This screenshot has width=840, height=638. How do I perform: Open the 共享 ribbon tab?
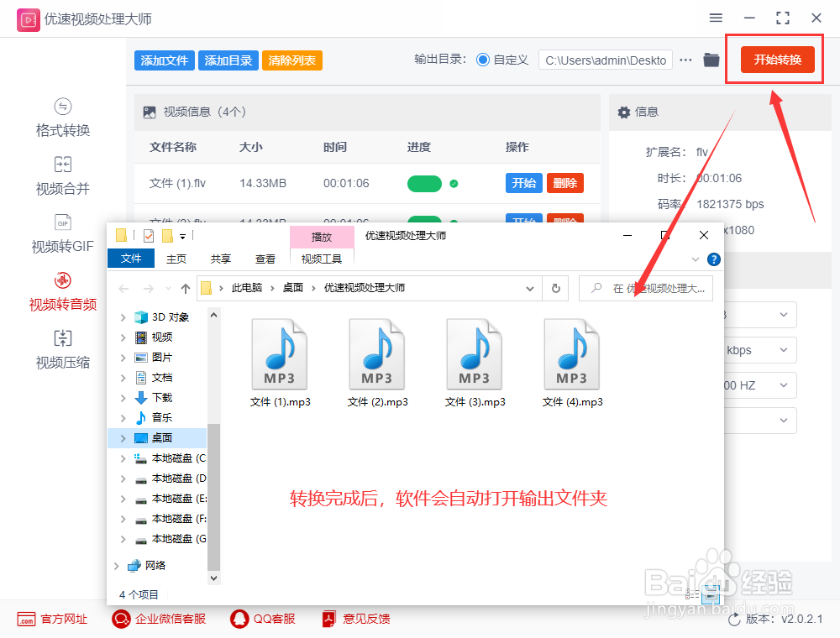click(x=221, y=259)
